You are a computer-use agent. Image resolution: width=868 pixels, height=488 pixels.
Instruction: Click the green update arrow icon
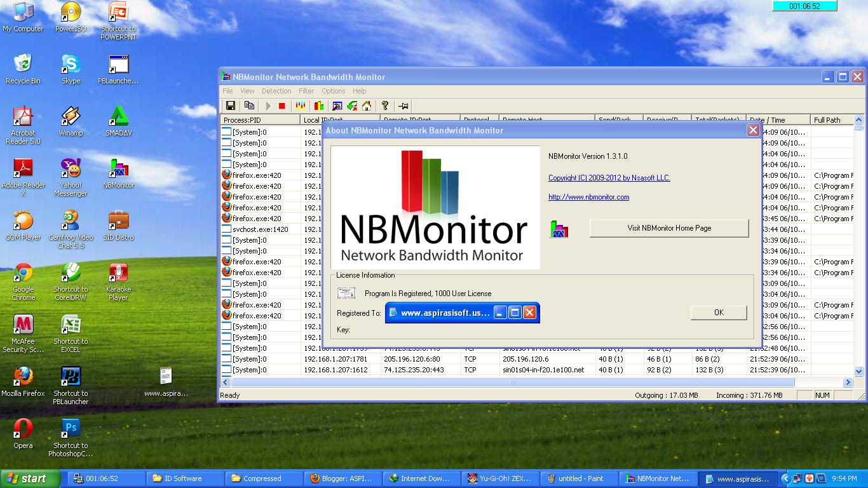352,105
